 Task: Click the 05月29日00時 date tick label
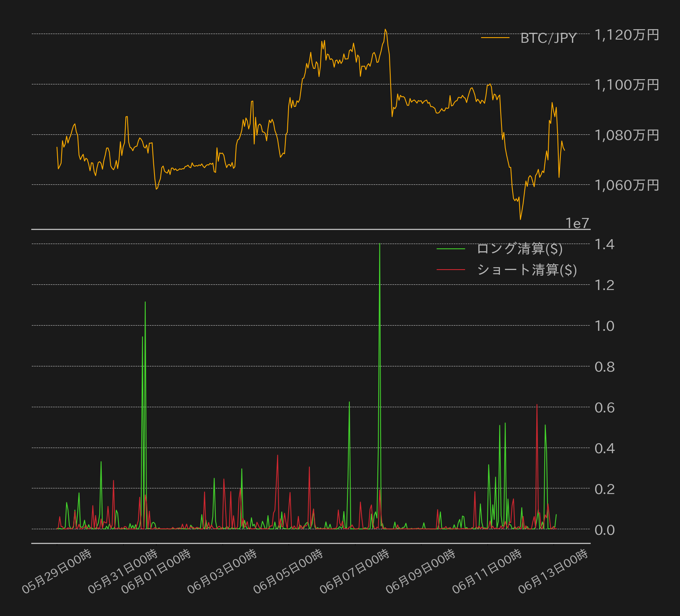[x=57, y=572]
